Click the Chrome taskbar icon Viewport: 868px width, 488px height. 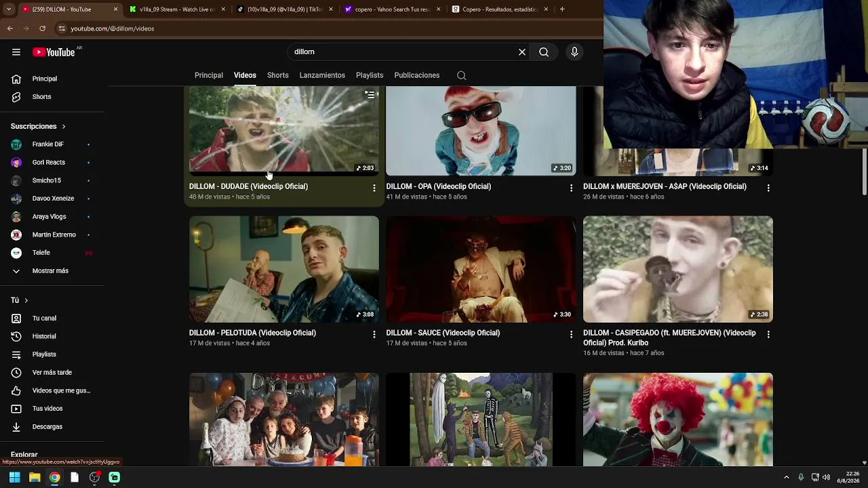54,477
